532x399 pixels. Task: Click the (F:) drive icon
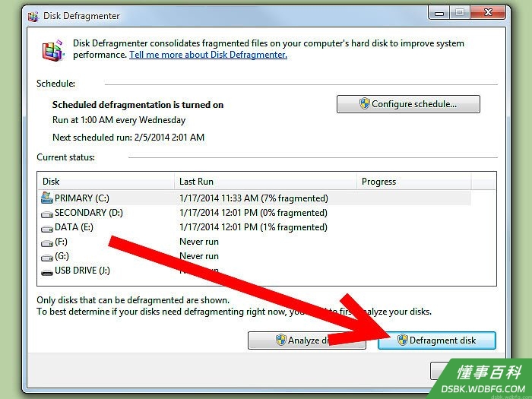47,243
